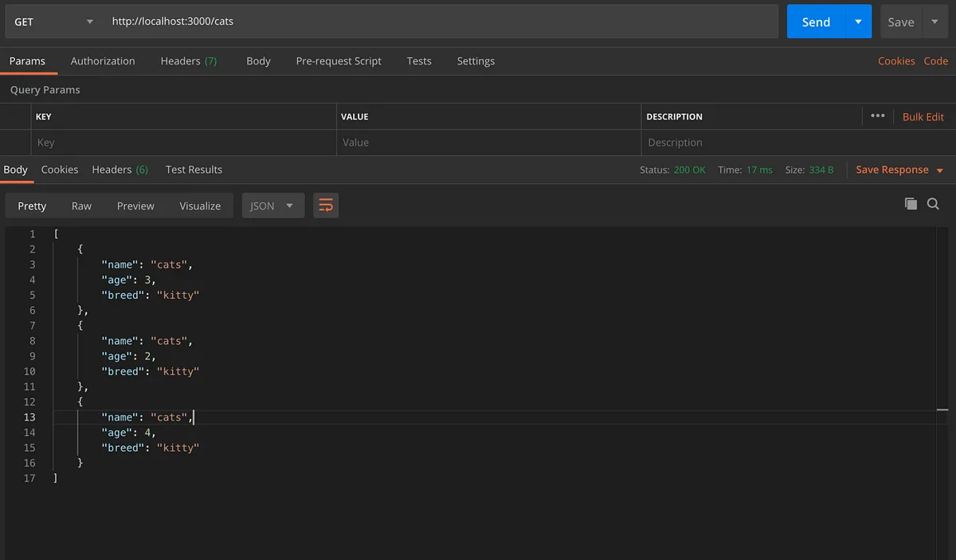The image size is (956, 560).
Task: Click the 17 ms response time
Action: click(759, 170)
